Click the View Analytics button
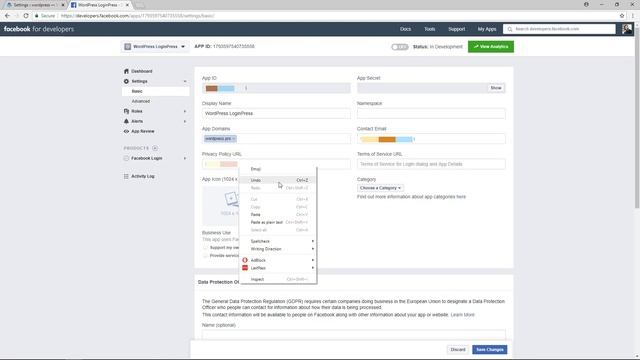 click(x=491, y=47)
